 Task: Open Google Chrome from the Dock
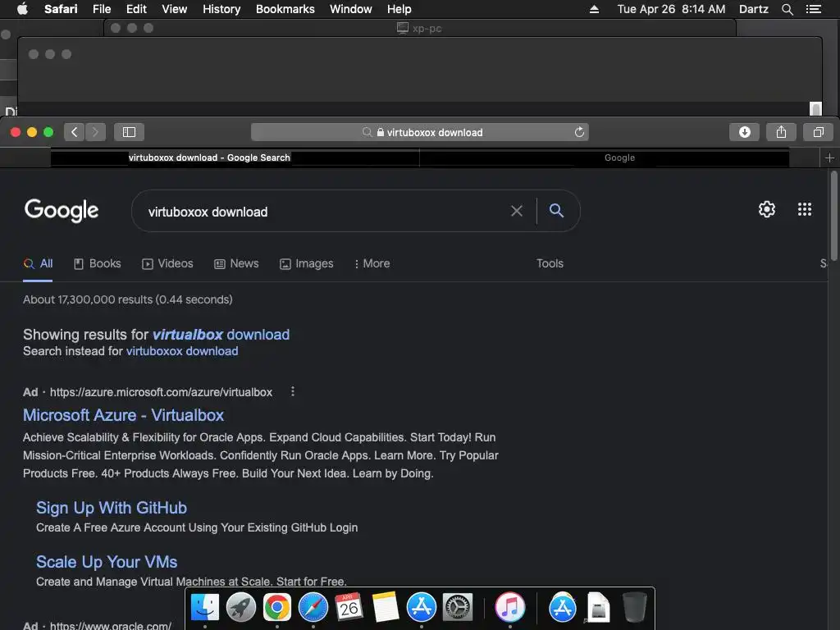(x=277, y=608)
